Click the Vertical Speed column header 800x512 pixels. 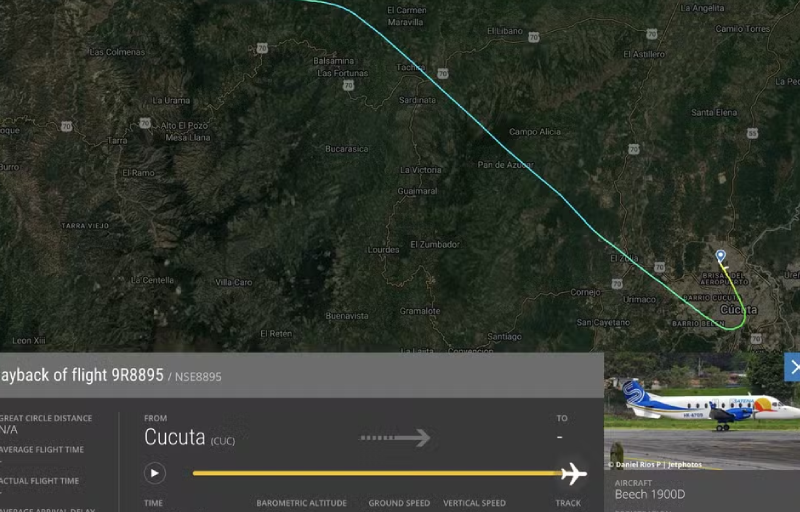pos(474,503)
